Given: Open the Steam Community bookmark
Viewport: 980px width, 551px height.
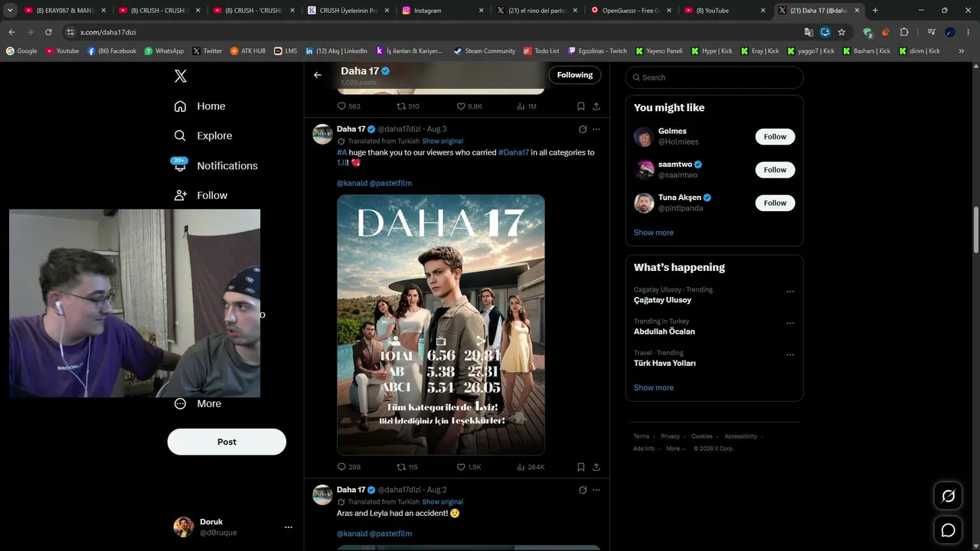Looking at the screenshot, I should [x=484, y=51].
